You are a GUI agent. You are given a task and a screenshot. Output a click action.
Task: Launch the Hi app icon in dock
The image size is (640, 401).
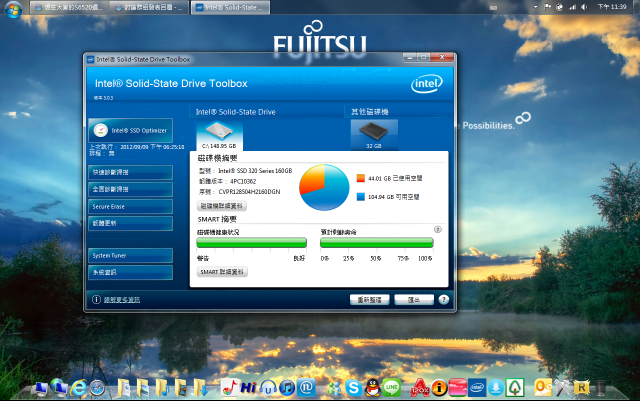pos(249,388)
